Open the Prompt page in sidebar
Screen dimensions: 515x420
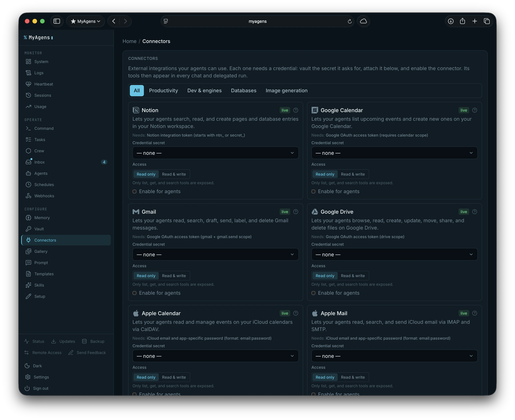(66, 263)
